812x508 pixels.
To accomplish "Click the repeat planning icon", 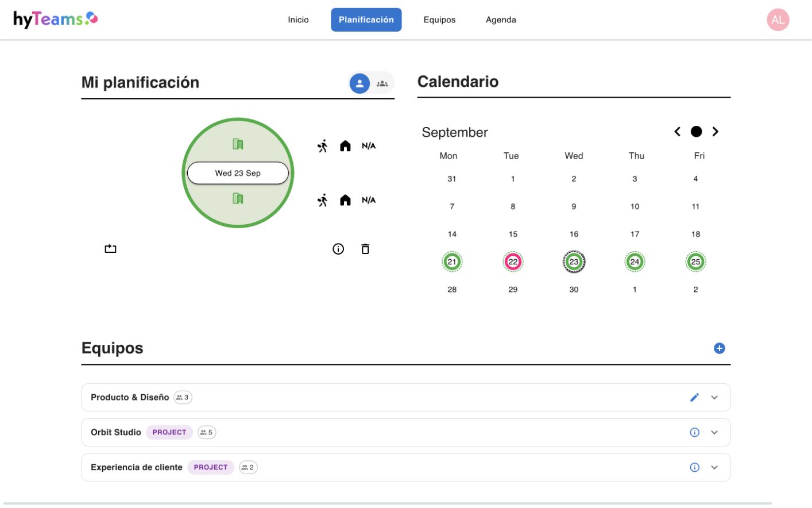I will [110, 249].
